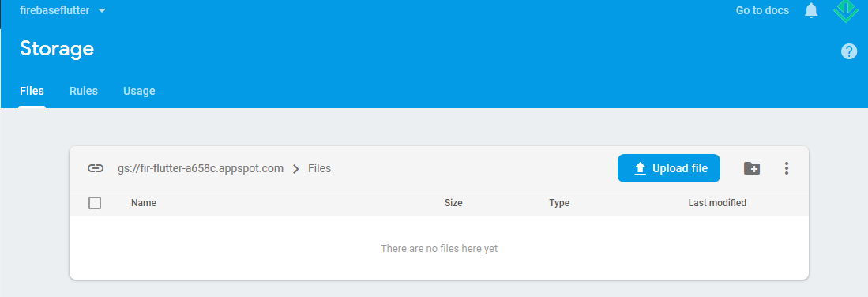Open the notifications bell

tap(811, 10)
